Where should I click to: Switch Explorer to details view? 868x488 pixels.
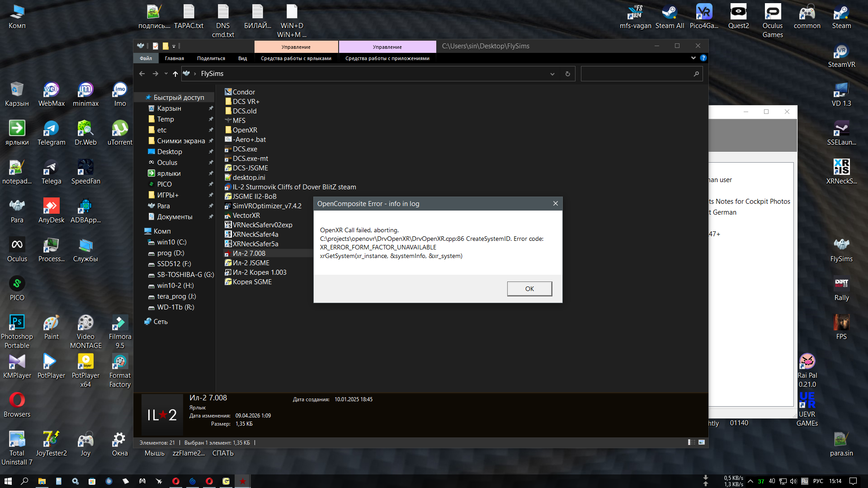[x=692, y=442]
